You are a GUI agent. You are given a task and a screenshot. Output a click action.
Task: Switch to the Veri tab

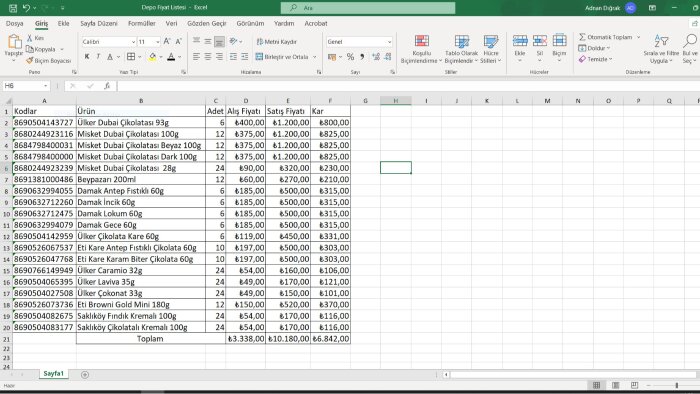171,23
